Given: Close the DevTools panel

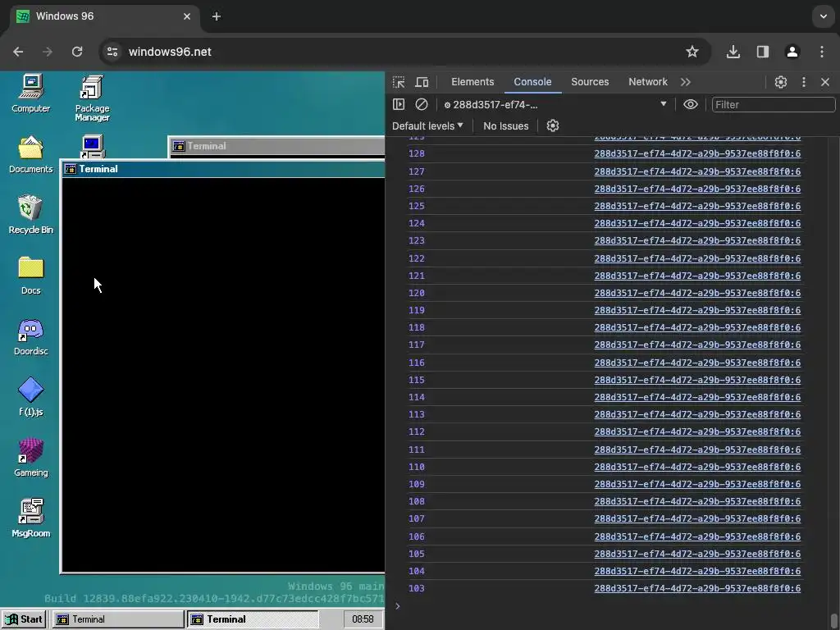Looking at the screenshot, I should (x=825, y=82).
